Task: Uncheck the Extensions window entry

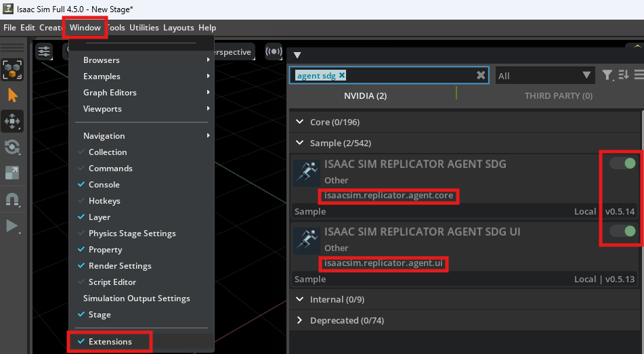Action: [x=142, y=342]
